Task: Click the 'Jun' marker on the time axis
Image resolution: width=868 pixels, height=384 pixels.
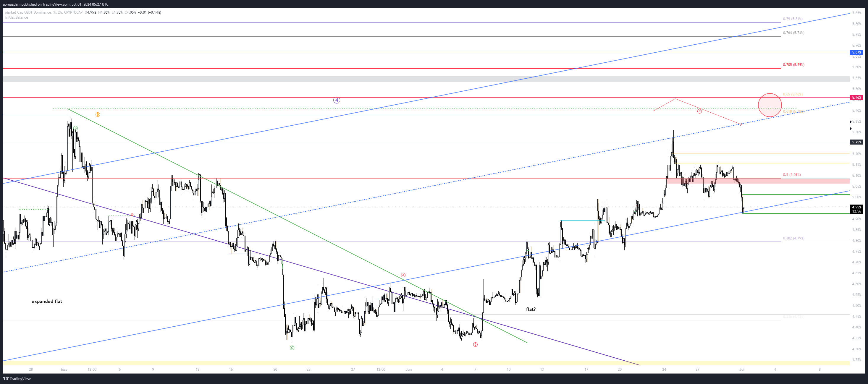Action: [x=408, y=370]
